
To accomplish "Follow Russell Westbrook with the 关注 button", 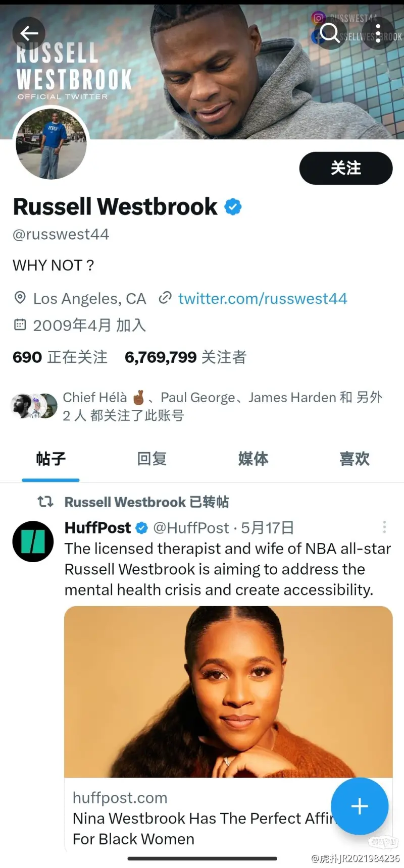I will (x=346, y=168).
